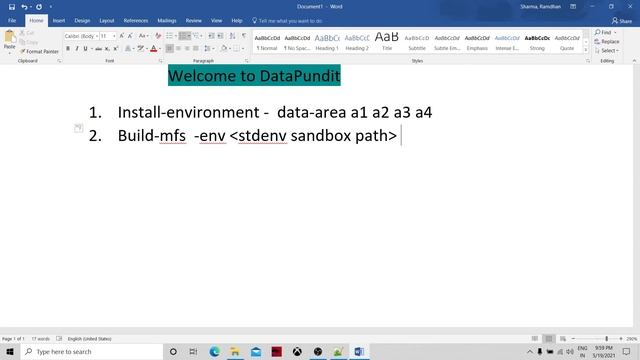Switch to the Insert tab
Screen dimensions: 640x360
pos(59,20)
